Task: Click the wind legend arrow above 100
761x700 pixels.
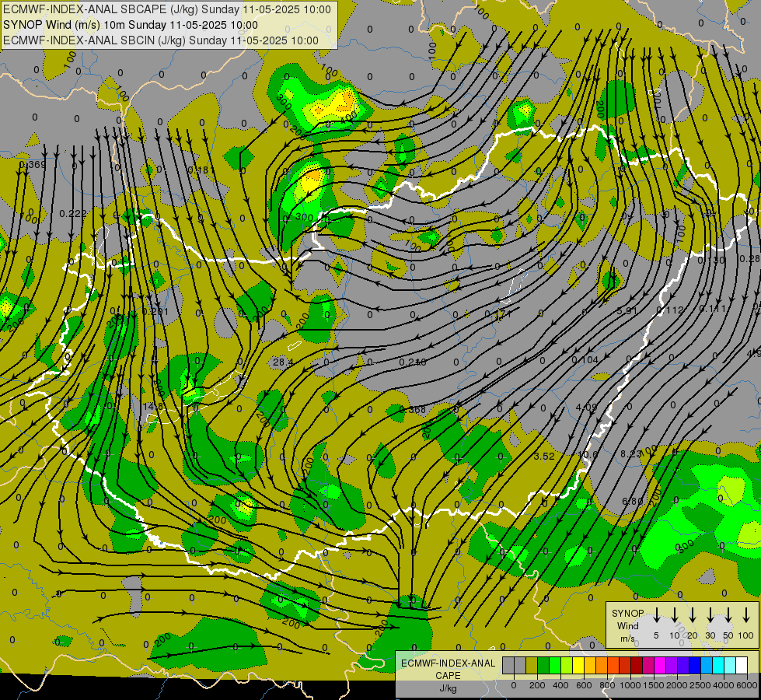Action: [746, 615]
